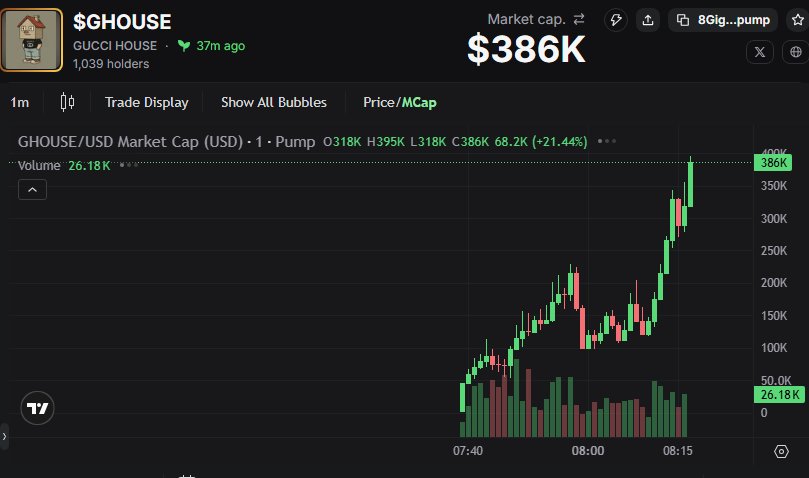Click the 26.18K volume axis label
Screen dimensions: 809x478
click(x=780, y=395)
